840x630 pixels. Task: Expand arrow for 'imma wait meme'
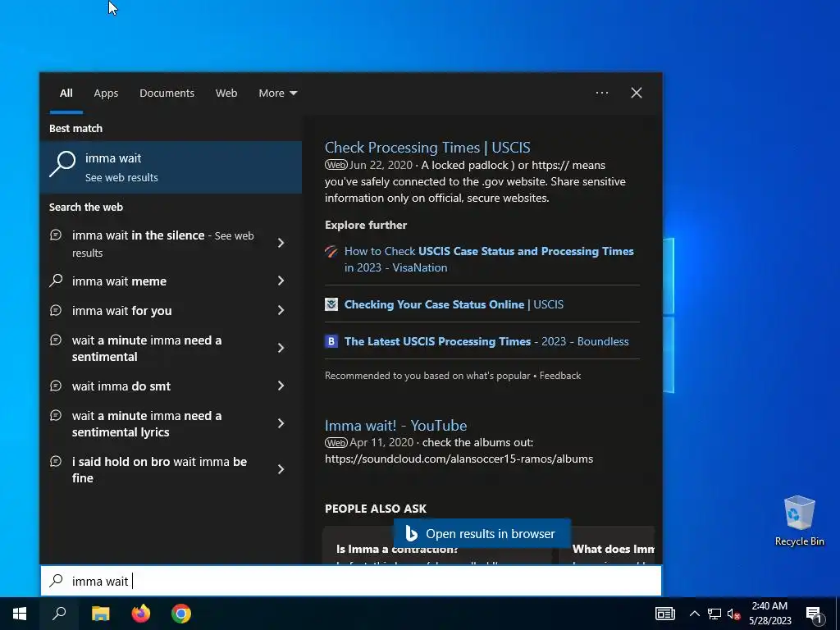(281, 281)
